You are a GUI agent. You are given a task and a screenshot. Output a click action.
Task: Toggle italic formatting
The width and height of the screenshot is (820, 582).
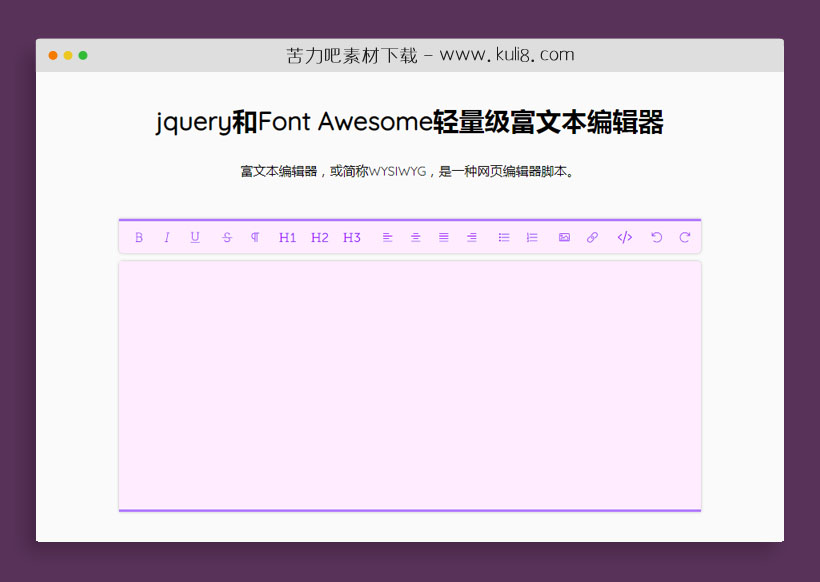click(x=167, y=237)
